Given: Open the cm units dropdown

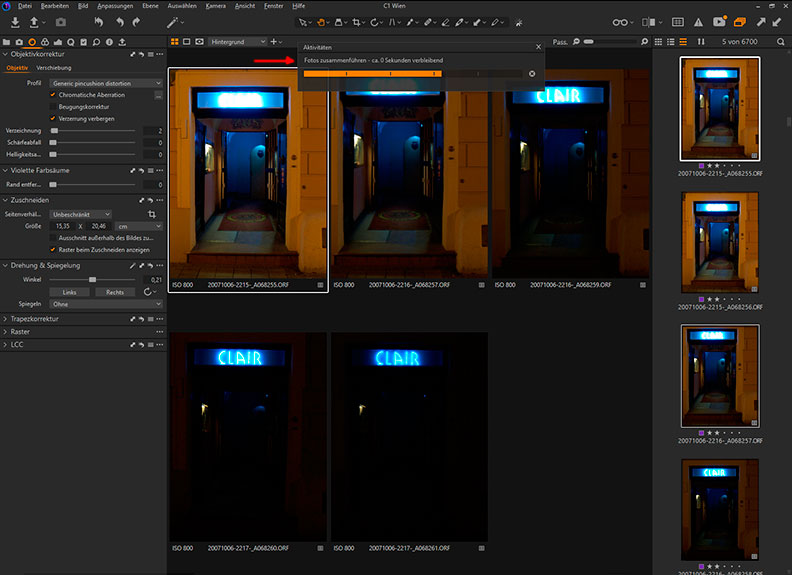Looking at the screenshot, I should pos(139,226).
